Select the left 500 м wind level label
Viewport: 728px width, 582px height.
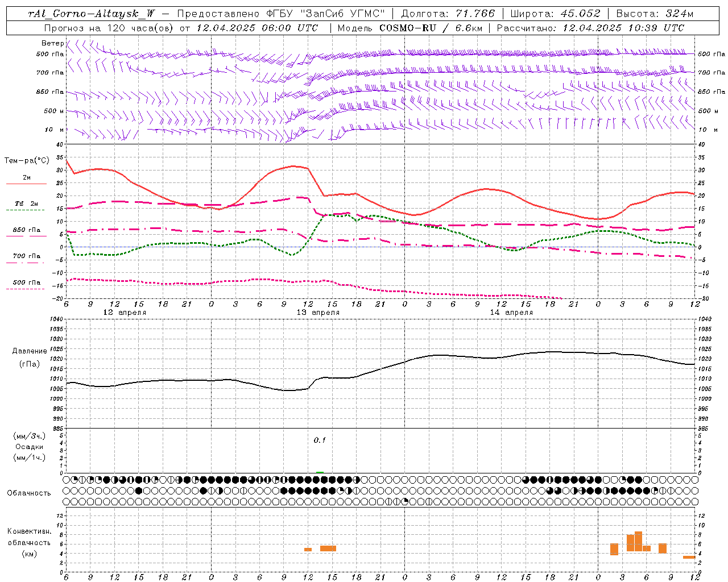click(54, 111)
